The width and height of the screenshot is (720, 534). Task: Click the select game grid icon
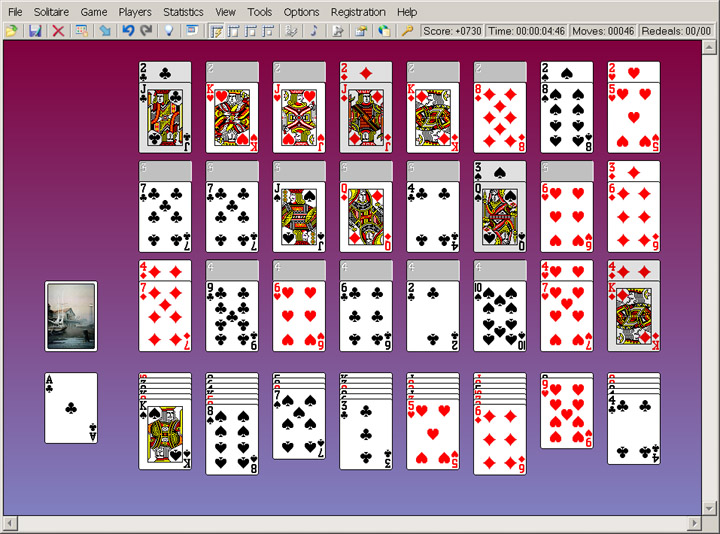click(82, 31)
